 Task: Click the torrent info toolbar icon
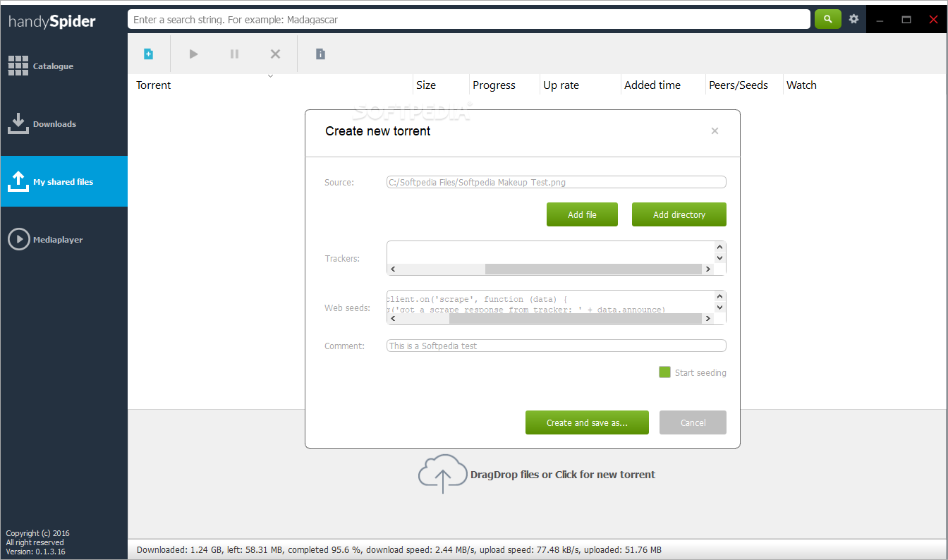pos(320,54)
